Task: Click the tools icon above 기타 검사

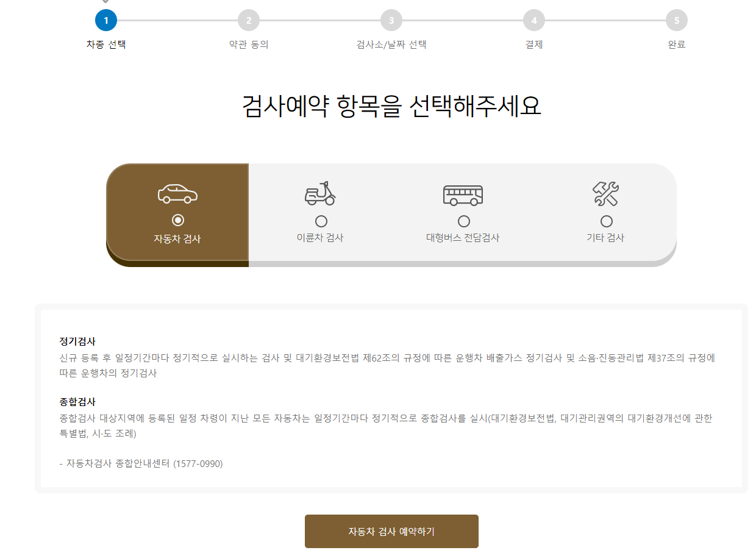Action: (x=605, y=193)
